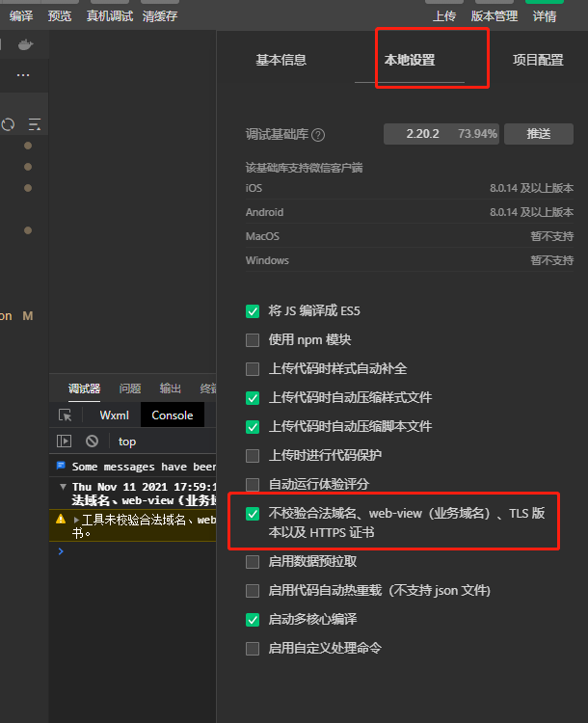Click 预览 in the top toolbar
The height and width of the screenshot is (723, 588).
pyautogui.click(x=60, y=16)
